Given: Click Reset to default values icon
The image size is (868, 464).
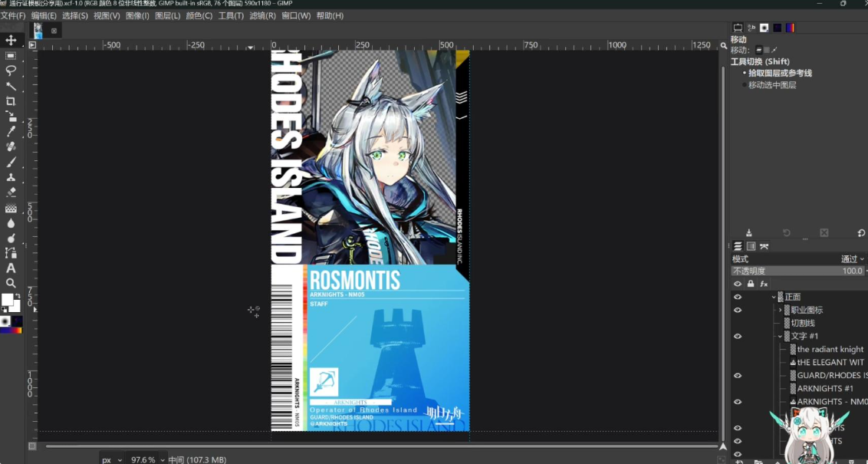Looking at the screenshot, I should click(861, 233).
